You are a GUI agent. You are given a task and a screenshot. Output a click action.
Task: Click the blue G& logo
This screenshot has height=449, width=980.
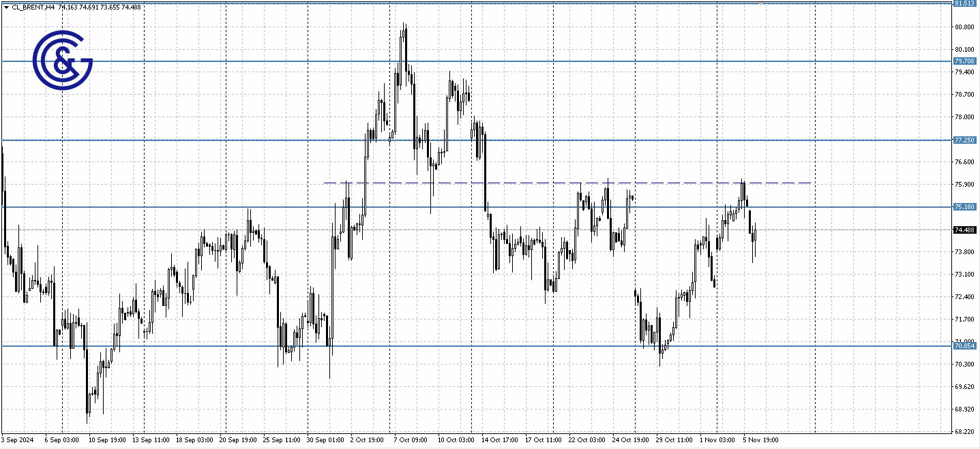click(x=63, y=61)
